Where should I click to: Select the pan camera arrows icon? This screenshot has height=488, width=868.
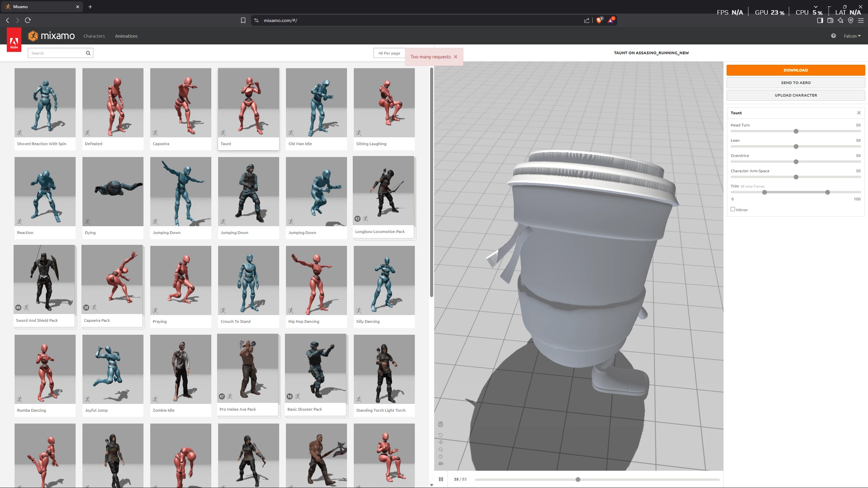click(441, 442)
